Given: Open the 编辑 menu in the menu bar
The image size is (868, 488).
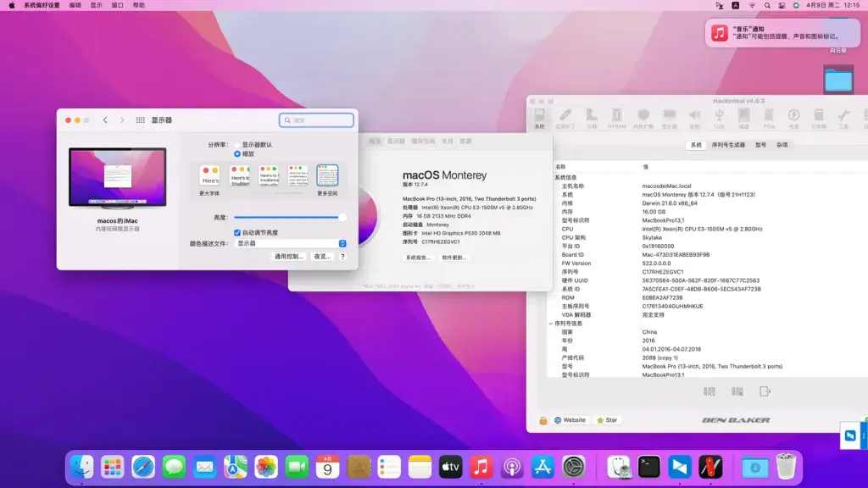Looking at the screenshot, I should coord(75,6).
